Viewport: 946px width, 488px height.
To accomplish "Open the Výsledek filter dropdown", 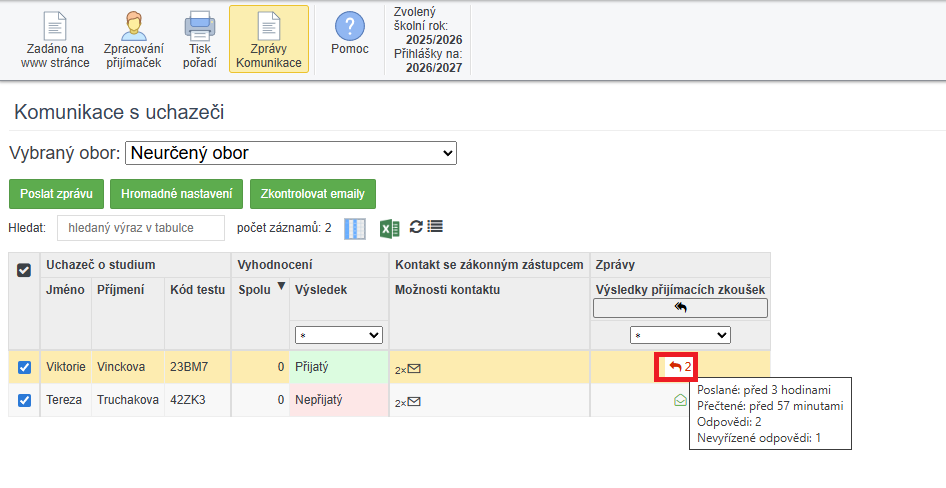I will point(338,335).
